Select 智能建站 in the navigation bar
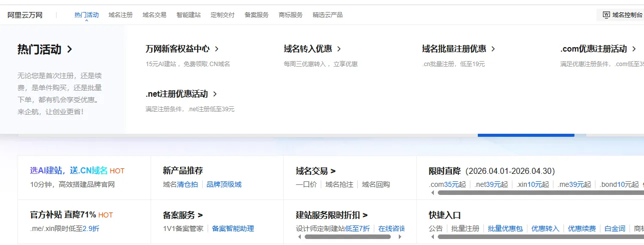Viewport: 644px width, 245px height. pos(189,15)
